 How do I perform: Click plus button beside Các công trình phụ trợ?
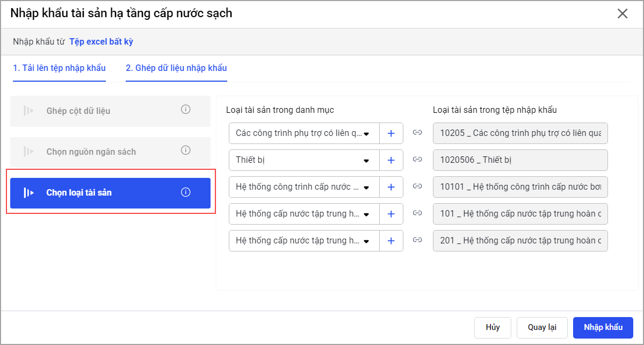click(391, 133)
